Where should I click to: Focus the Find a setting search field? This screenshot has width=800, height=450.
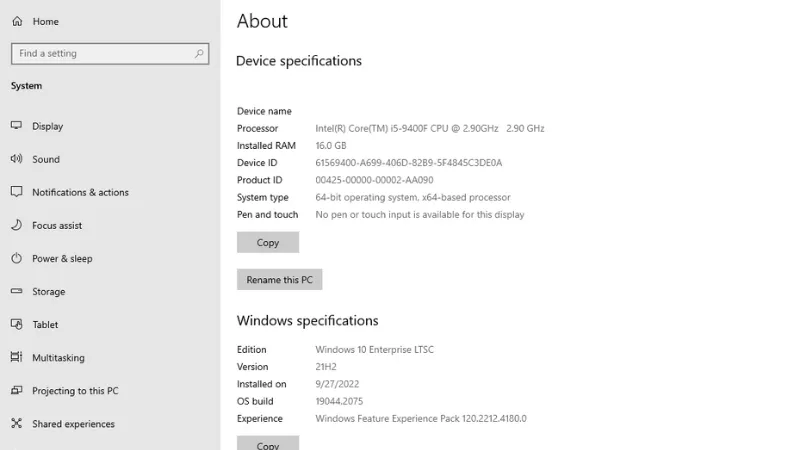pyautogui.click(x=100, y=54)
